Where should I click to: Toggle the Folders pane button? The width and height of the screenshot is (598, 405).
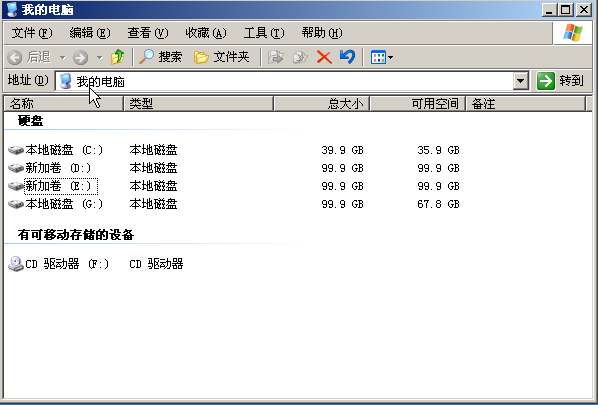(x=222, y=57)
